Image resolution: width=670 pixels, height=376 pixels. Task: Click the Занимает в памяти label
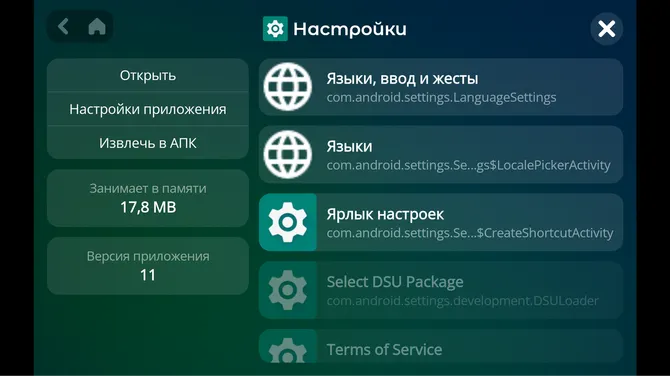click(148, 188)
